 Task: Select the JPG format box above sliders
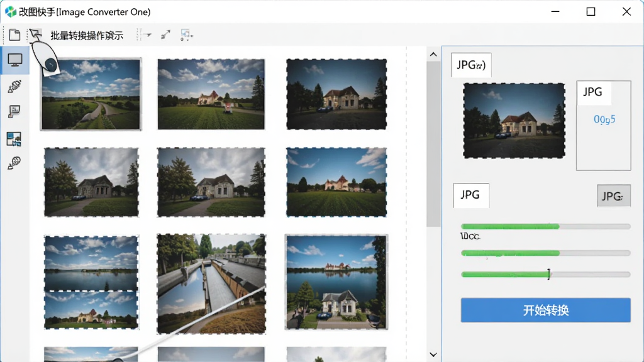pos(470,195)
